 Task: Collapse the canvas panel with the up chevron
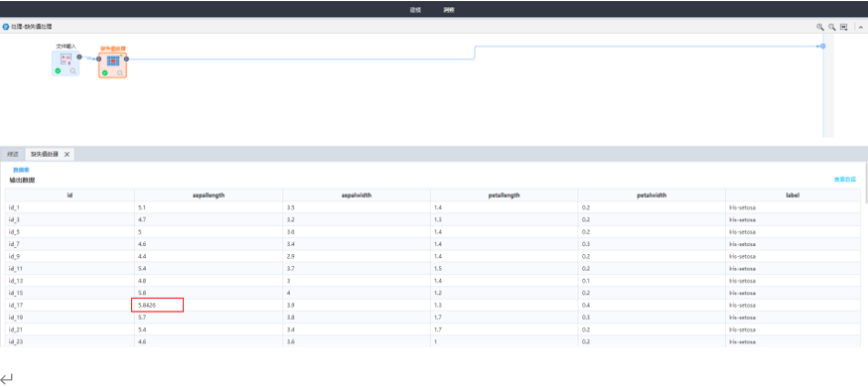point(861,27)
